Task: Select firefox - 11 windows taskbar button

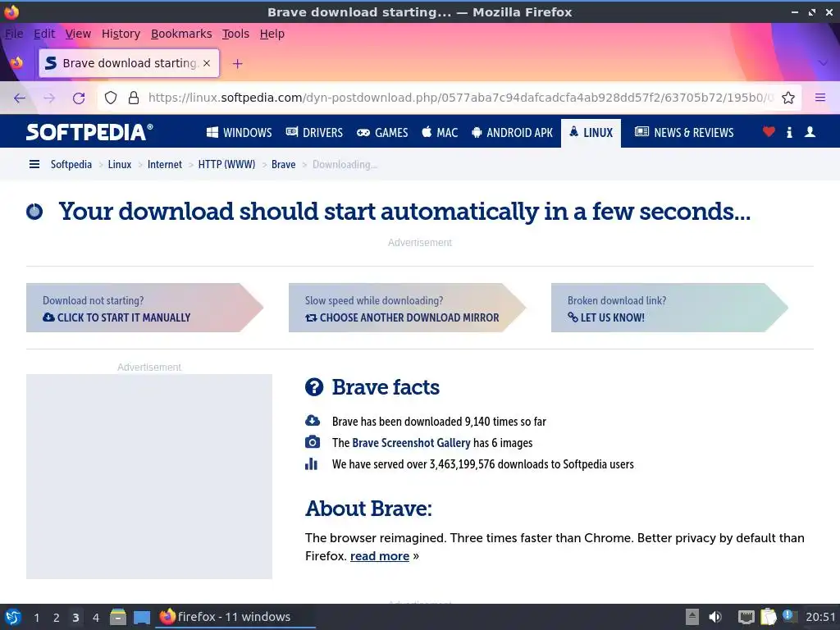Action: pos(235,617)
